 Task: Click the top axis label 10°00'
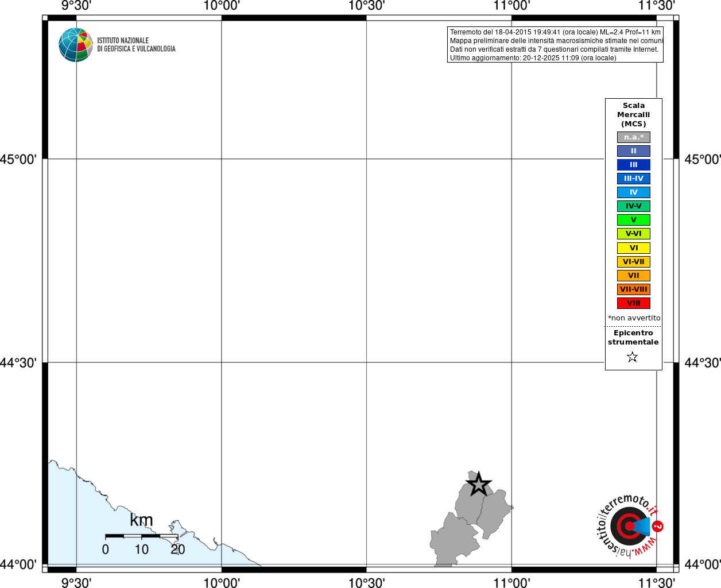point(222,6)
